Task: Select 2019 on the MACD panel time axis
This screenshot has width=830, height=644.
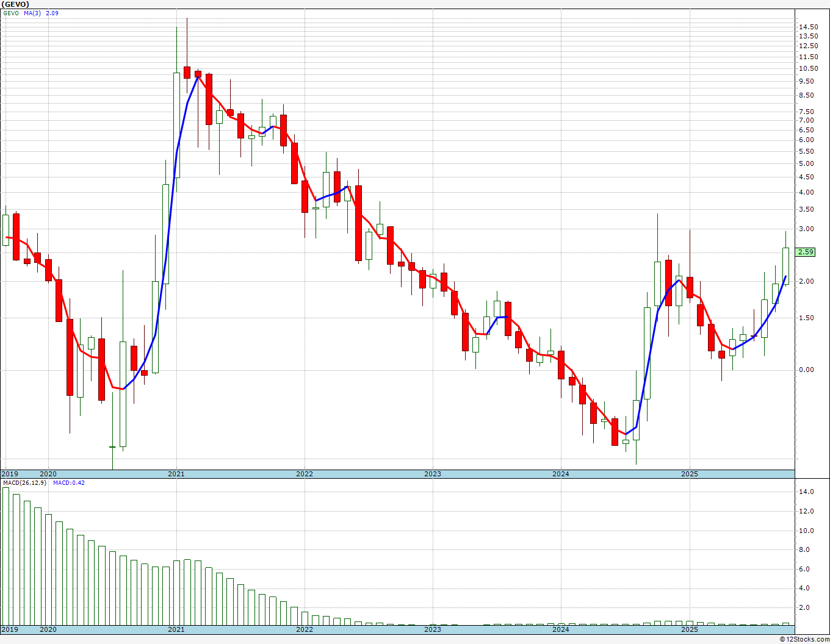Action: (10, 629)
